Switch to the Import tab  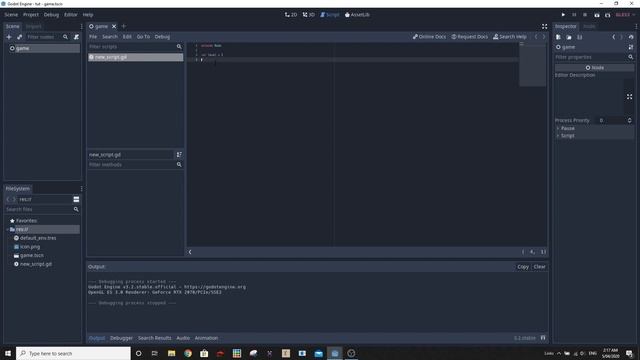[x=33, y=26]
